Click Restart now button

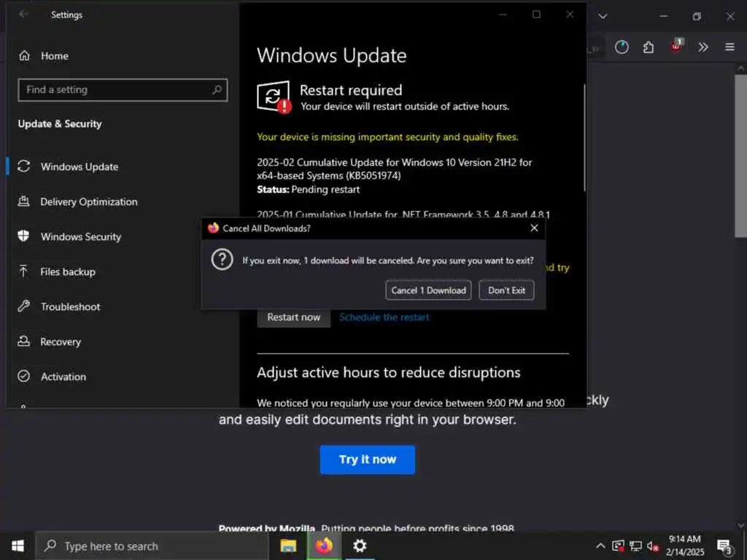coord(293,317)
